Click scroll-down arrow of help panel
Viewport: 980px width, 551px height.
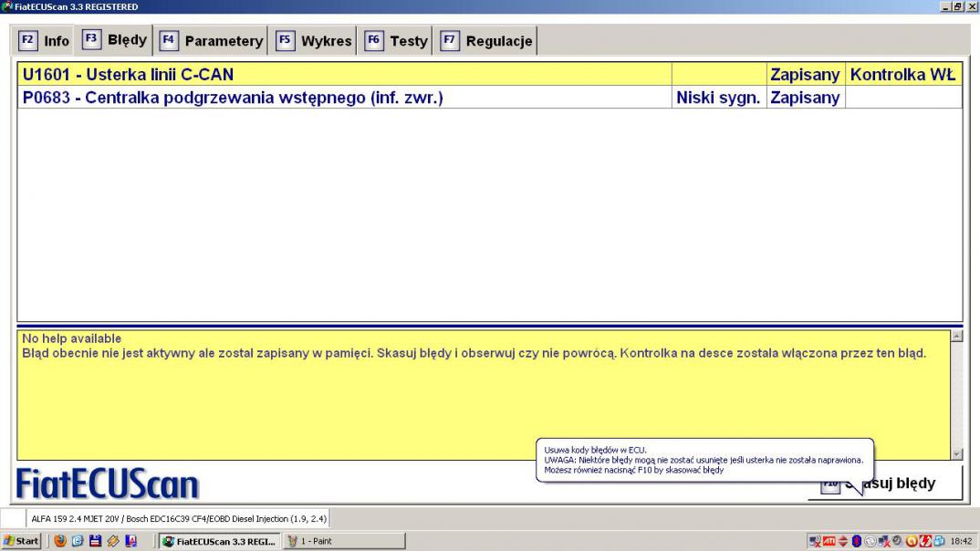(x=957, y=454)
